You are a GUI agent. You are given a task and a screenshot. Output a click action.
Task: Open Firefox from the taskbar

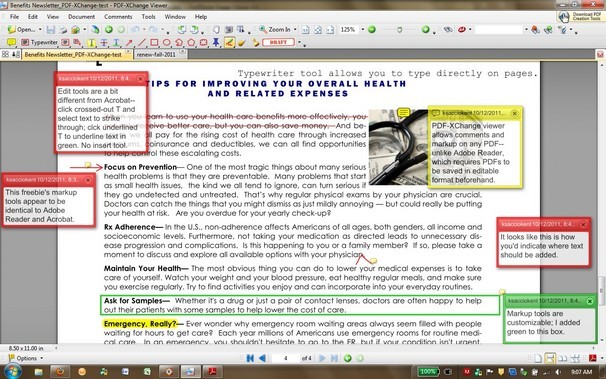point(60,371)
